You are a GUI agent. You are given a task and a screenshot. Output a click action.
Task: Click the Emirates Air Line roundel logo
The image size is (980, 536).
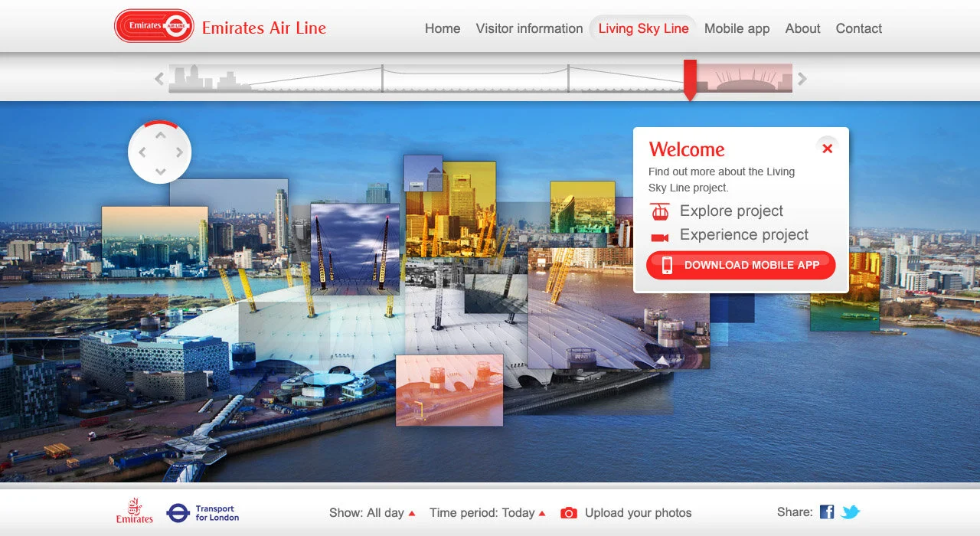tap(153, 25)
